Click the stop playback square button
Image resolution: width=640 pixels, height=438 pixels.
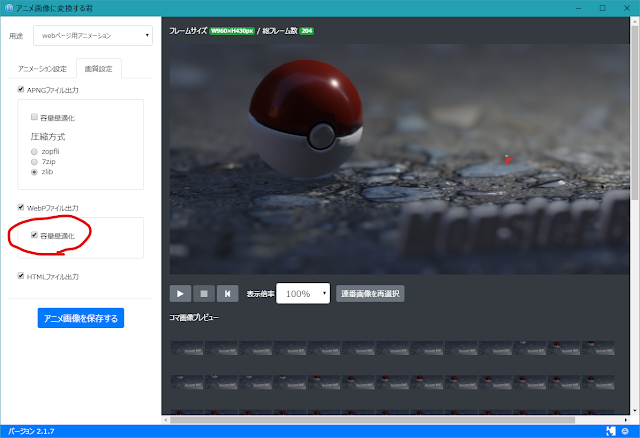tap(204, 293)
